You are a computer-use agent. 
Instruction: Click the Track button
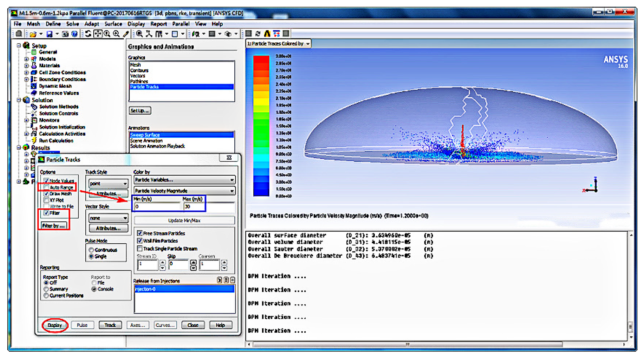[110, 325]
